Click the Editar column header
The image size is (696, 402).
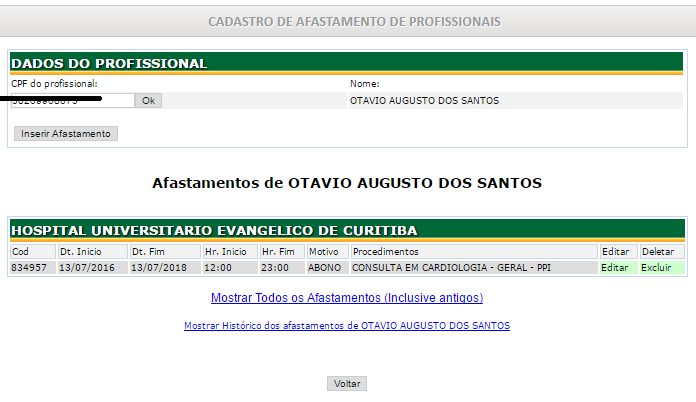(619, 252)
